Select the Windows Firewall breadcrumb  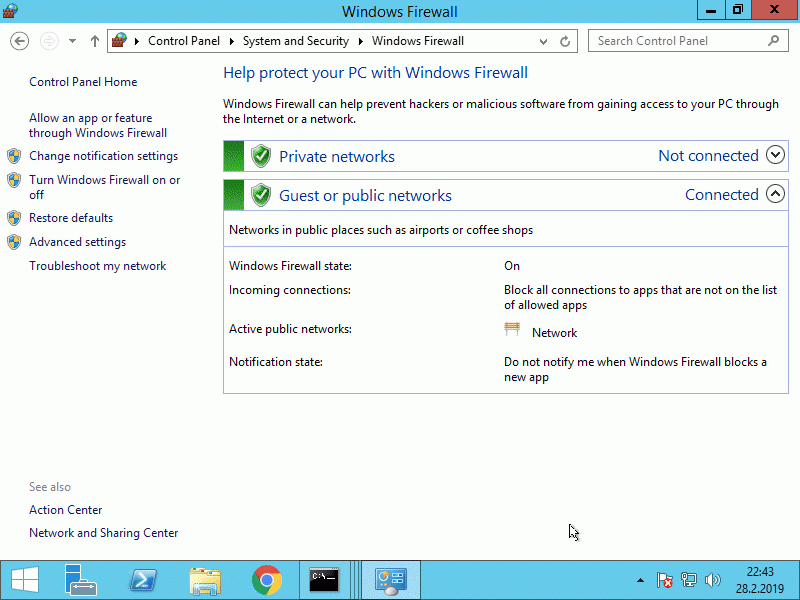[x=417, y=41]
